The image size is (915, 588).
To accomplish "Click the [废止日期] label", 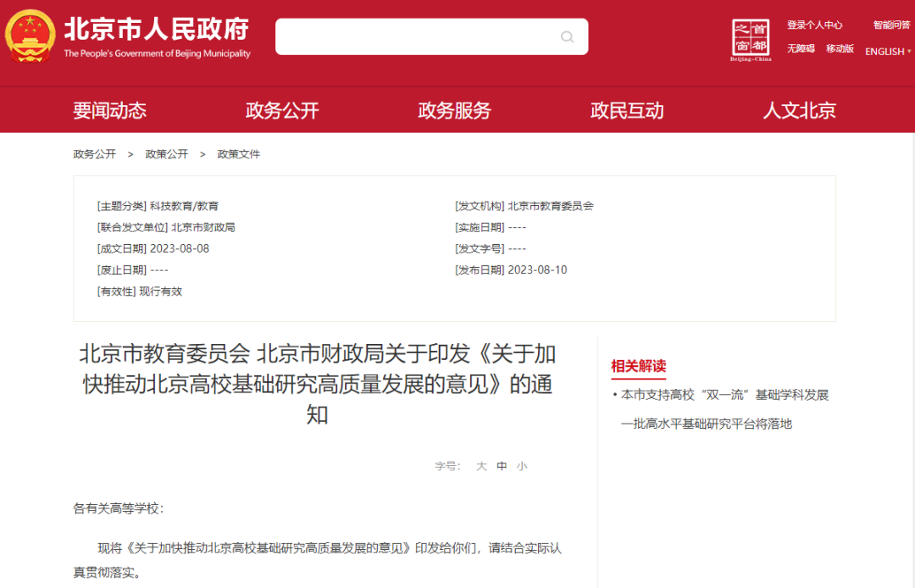I will (121, 270).
